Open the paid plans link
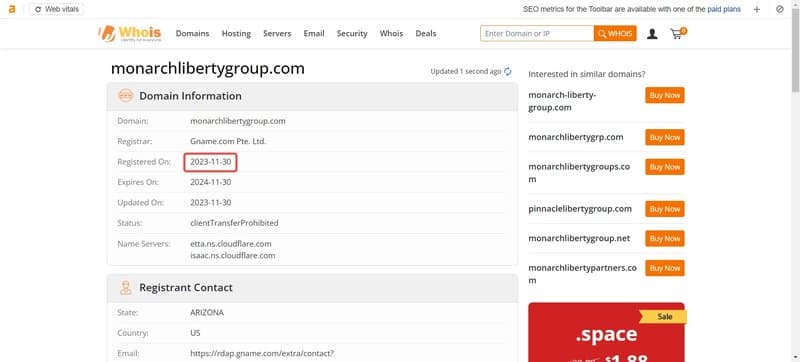Image resolution: width=800 pixels, height=362 pixels. (724, 9)
